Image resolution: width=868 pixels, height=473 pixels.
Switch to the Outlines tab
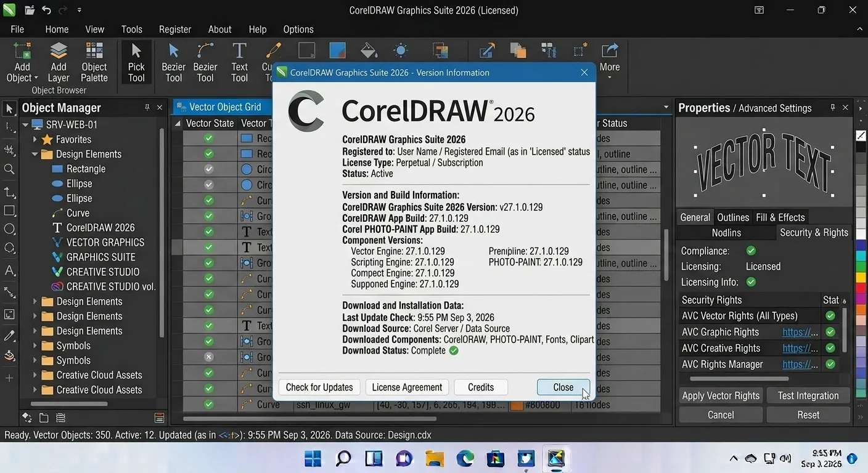click(x=733, y=217)
